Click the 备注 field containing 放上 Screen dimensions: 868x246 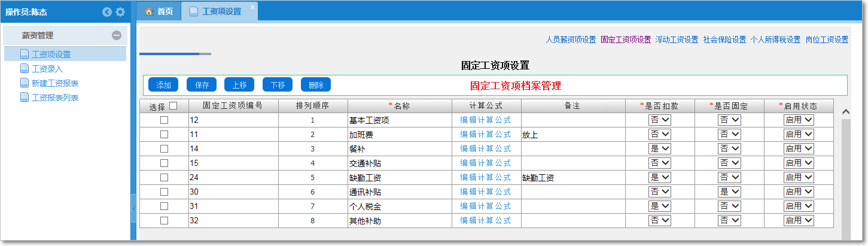pyautogui.click(x=573, y=135)
